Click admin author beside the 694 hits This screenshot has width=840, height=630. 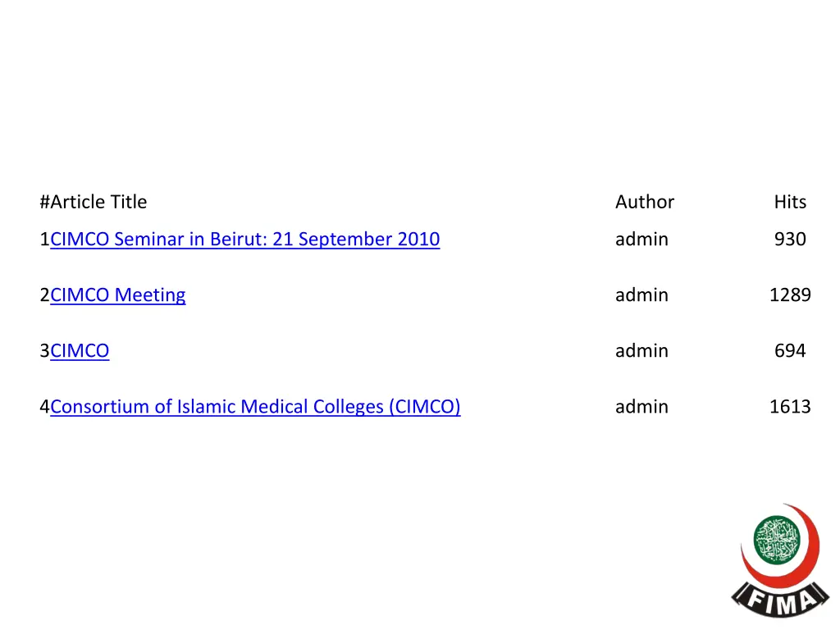(641, 351)
